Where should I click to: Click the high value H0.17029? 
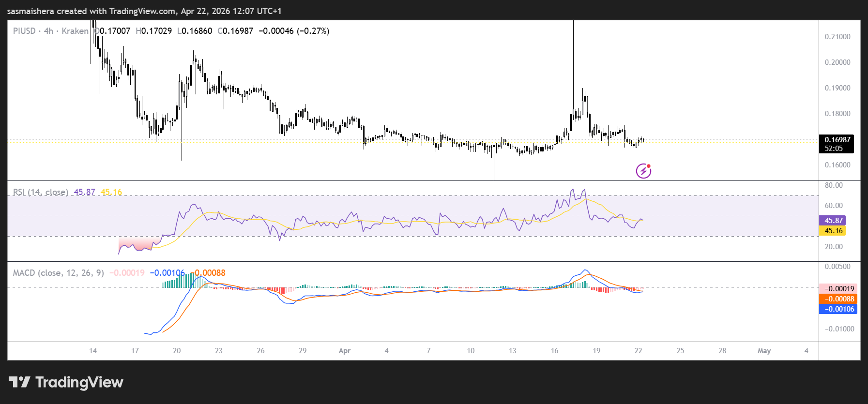pos(154,31)
